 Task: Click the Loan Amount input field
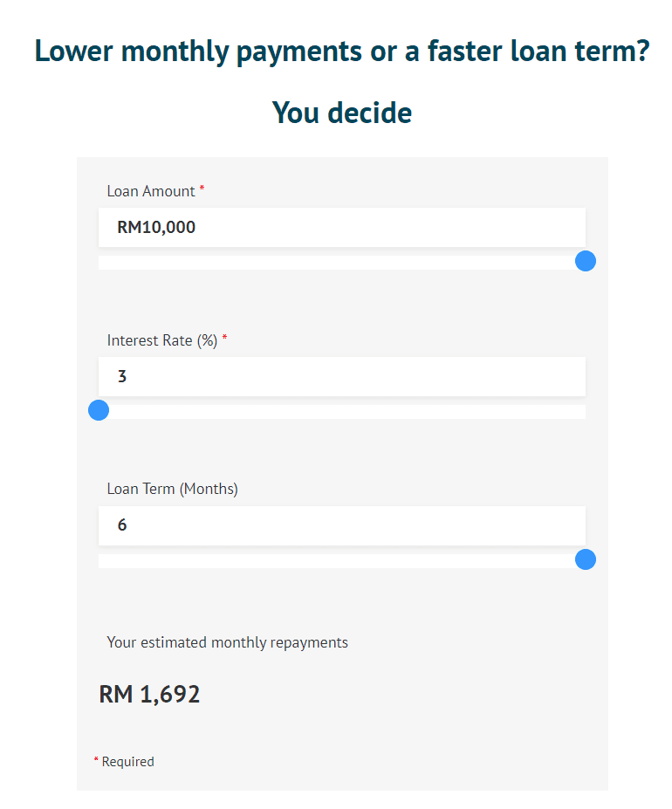pos(341,228)
